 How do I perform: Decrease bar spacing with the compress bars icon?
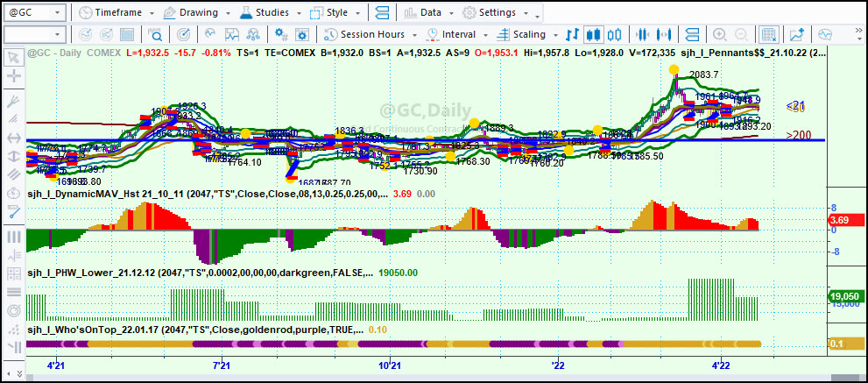tap(642, 34)
